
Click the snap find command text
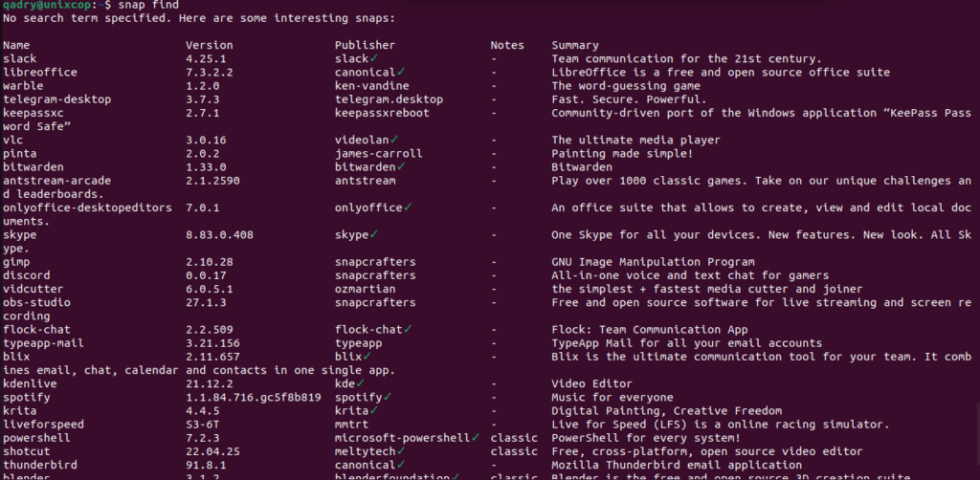(x=148, y=5)
